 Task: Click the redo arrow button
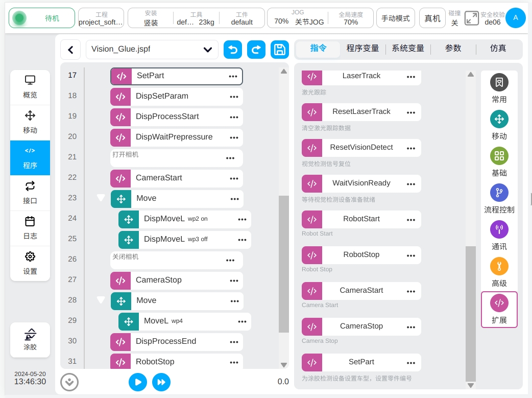[x=256, y=50]
